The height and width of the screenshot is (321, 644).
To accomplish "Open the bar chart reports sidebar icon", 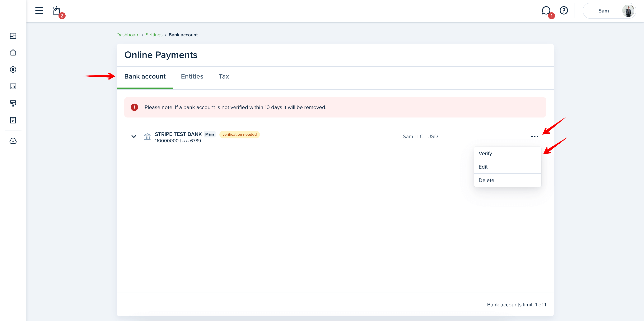I will click(x=13, y=87).
